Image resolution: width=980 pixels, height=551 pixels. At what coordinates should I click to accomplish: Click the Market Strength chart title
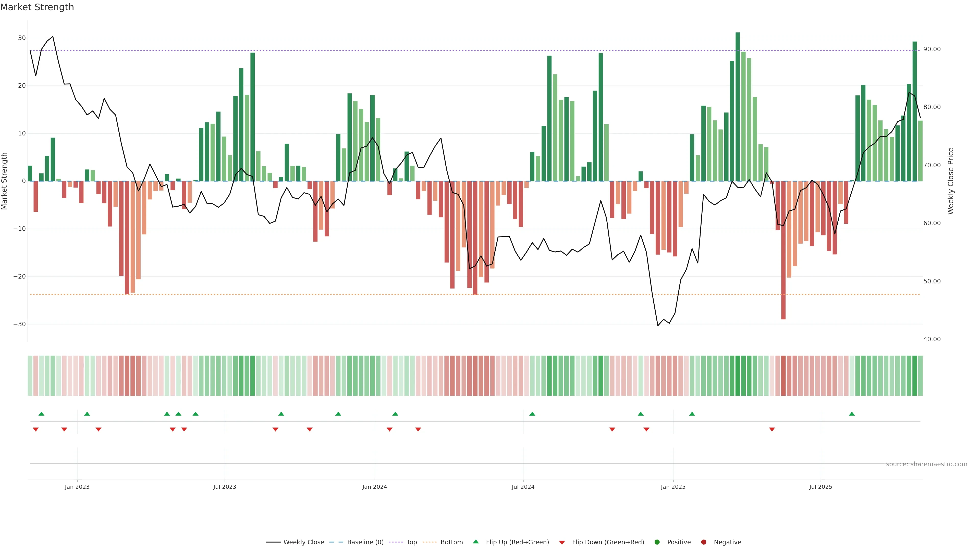(x=37, y=7)
